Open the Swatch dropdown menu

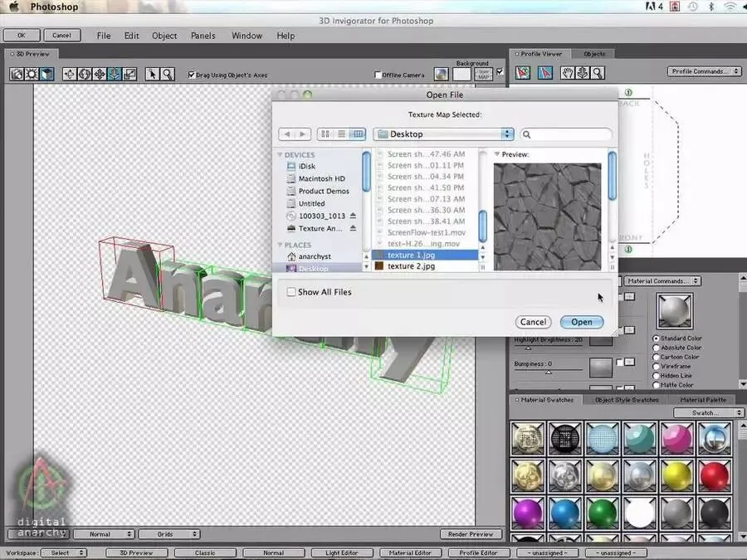(x=707, y=413)
